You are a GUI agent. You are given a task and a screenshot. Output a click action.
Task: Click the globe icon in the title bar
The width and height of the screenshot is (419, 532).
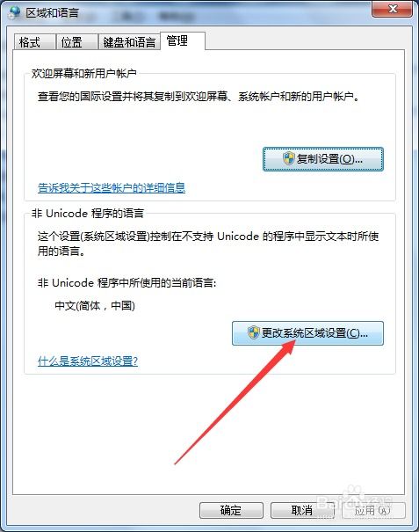15,12
